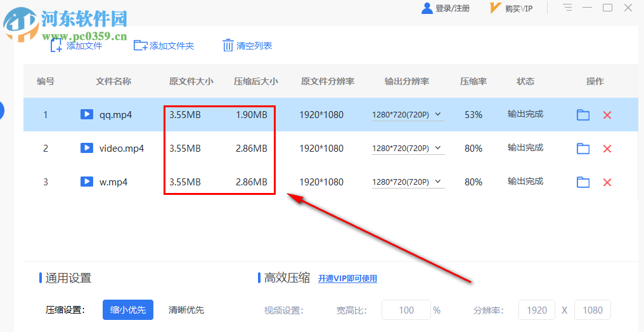
Task: Open output folder for qq.mp4
Action: pos(583,115)
